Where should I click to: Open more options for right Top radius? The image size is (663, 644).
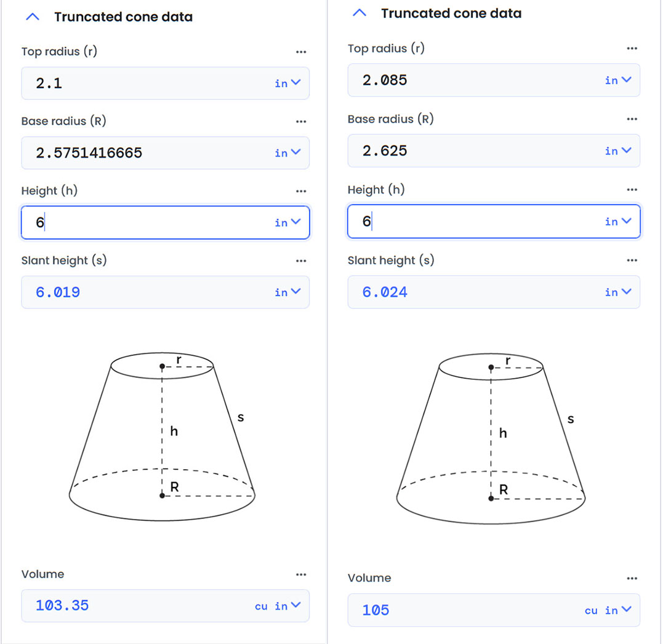click(x=632, y=49)
